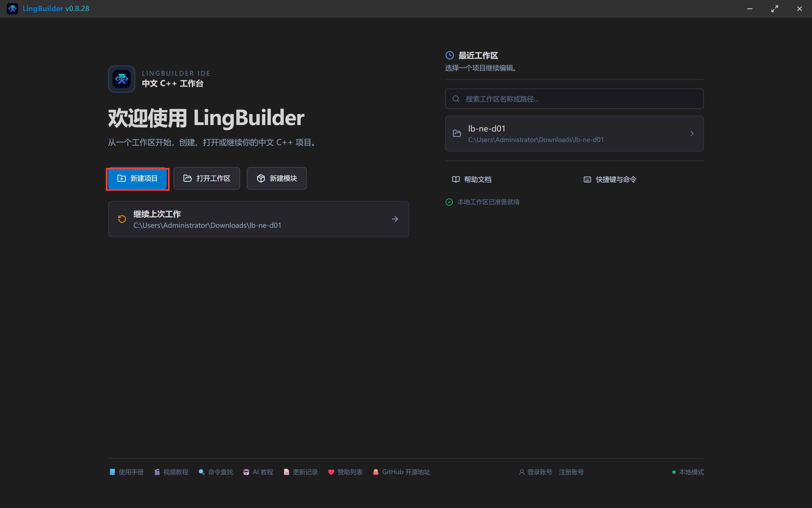Focus the 搜索工作区名称或路径 search field
Viewport: 812px width, 508px height.
(x=574, y=99)
